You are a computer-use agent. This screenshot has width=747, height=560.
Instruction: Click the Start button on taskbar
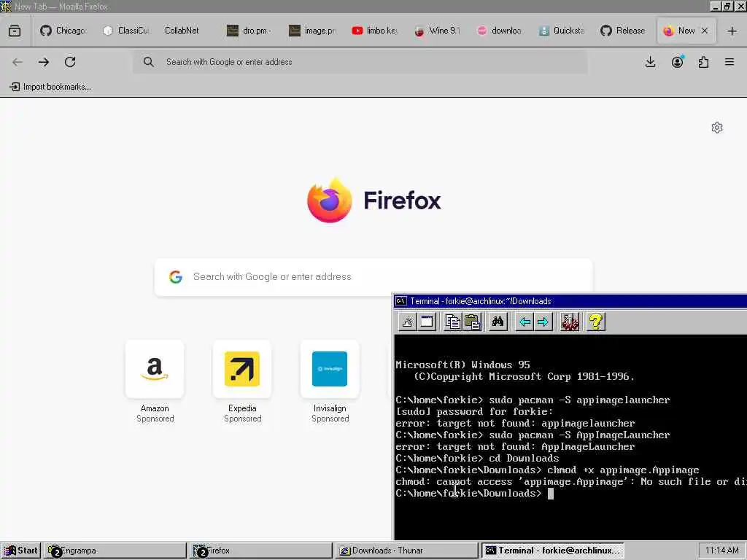click(21, 551)
